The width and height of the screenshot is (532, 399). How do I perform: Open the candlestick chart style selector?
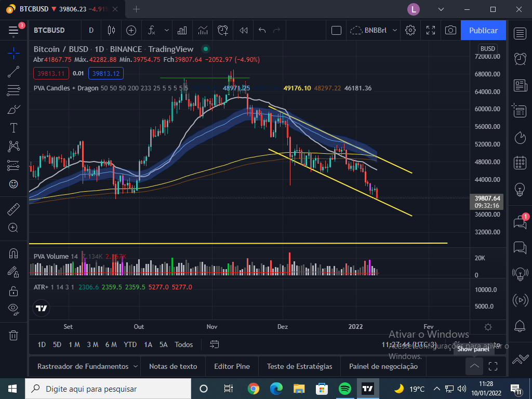coord(111,30)
